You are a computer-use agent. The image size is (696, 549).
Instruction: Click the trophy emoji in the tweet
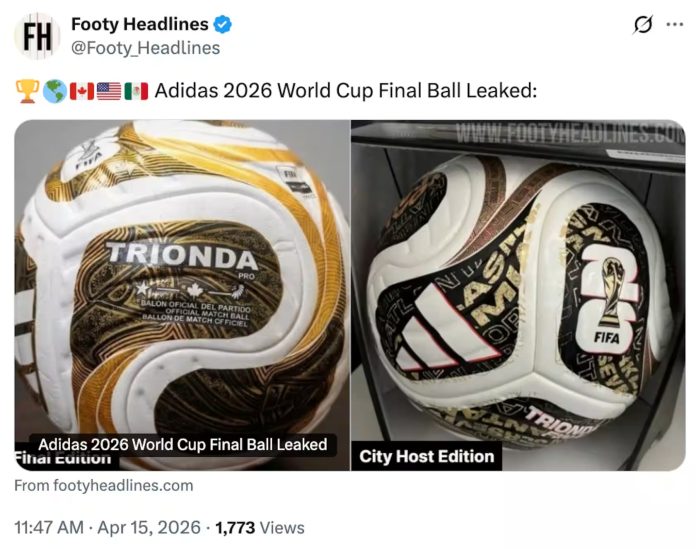click(x=27, y=91)
